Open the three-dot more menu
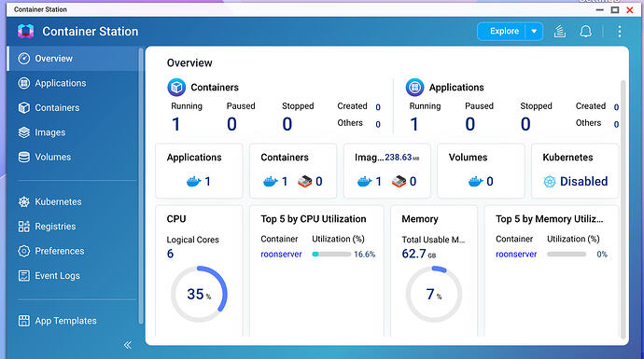This screenshot has height=359, width=644. pyautogui.click(x=620, y=31)
